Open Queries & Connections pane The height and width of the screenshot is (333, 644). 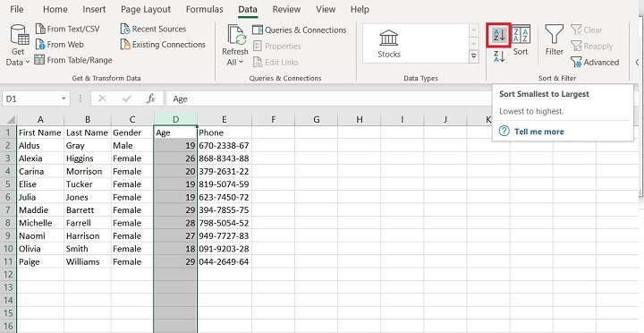(300, 30)
